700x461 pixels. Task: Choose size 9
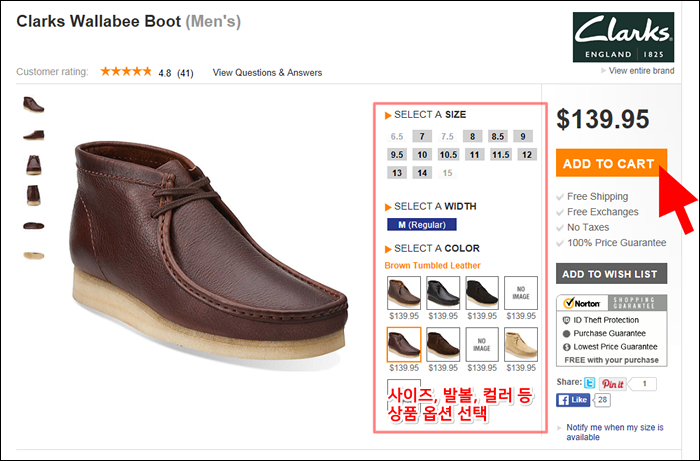523,136
